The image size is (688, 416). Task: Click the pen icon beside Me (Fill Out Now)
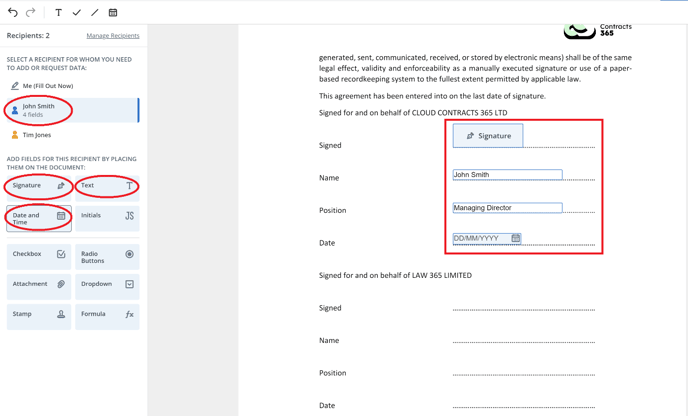pos(15,86)
